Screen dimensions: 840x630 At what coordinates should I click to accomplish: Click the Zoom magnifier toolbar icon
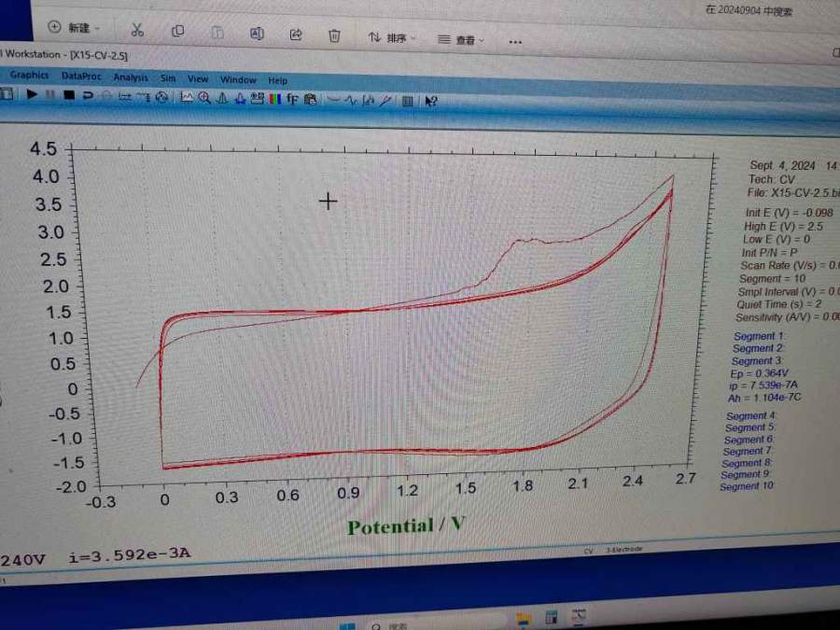click(203, 98)
